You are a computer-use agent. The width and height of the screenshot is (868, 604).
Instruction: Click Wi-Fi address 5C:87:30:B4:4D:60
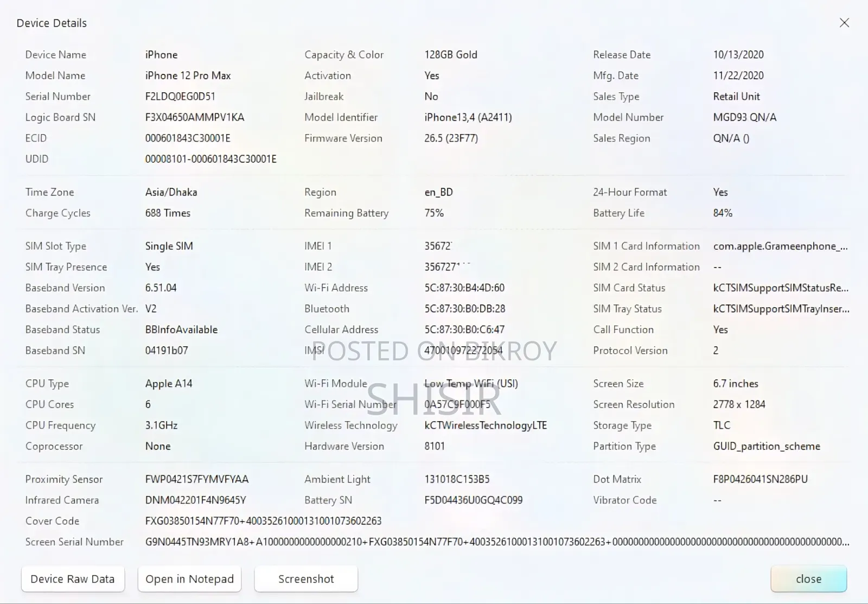[x=464, y=288]
